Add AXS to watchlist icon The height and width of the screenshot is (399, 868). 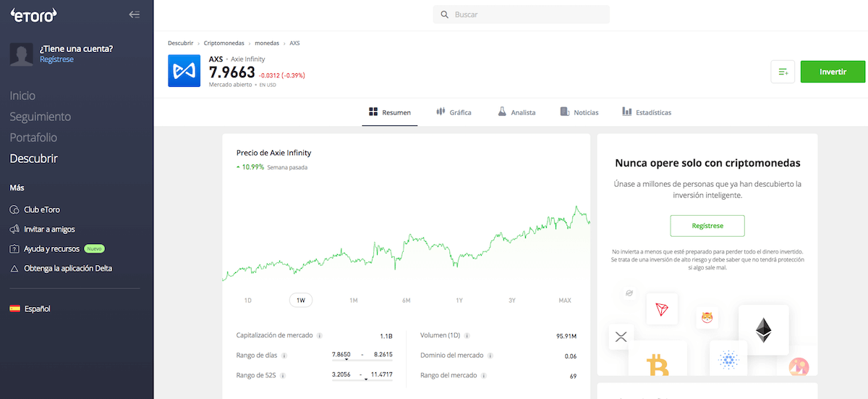(783, 72)
